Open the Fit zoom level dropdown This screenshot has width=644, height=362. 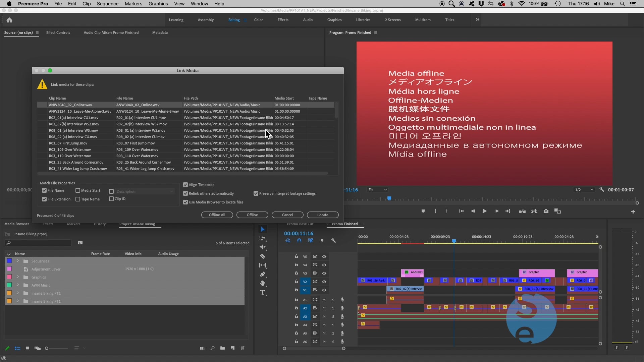coord(377,190)
